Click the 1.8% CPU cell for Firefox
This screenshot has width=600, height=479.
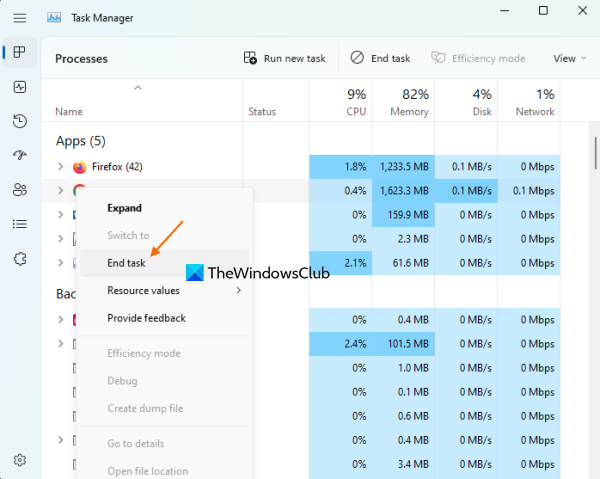[340, 167]
